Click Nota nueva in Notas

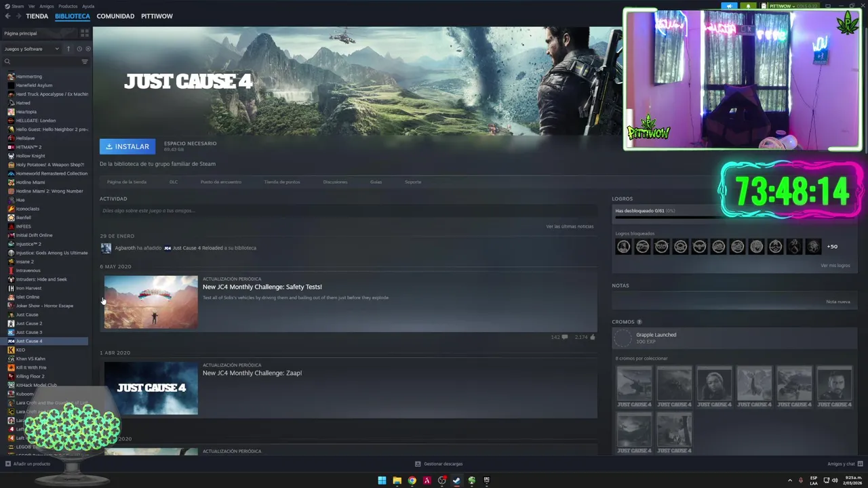(837, 302)
